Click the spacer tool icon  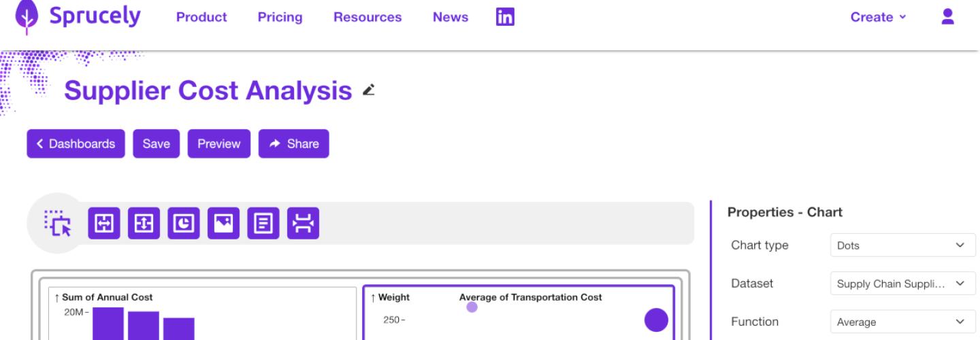coord(303,223)
